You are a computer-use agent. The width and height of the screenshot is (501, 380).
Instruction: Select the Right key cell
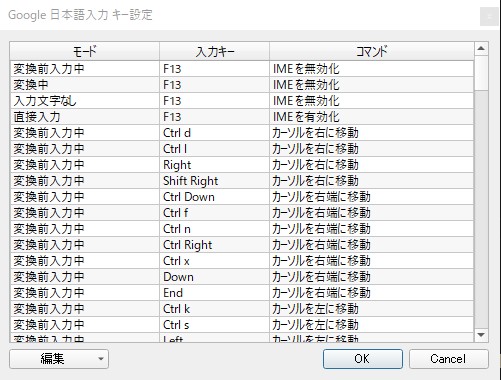coord(214,165)
